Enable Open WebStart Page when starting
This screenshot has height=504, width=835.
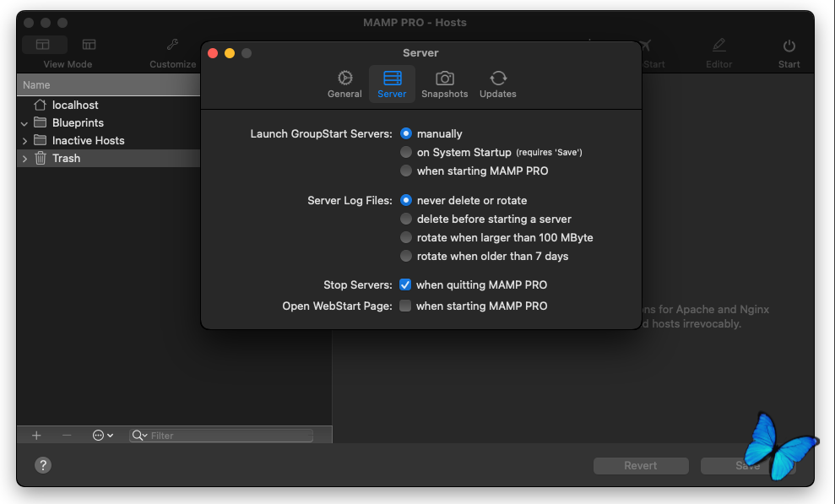coord(405,306)
